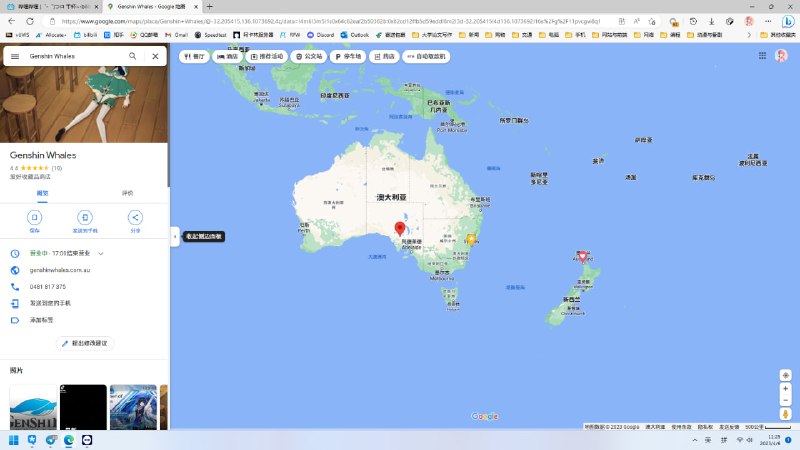Select the 停车场 parking chip
The image size is (800, 450).
(348, 57)
